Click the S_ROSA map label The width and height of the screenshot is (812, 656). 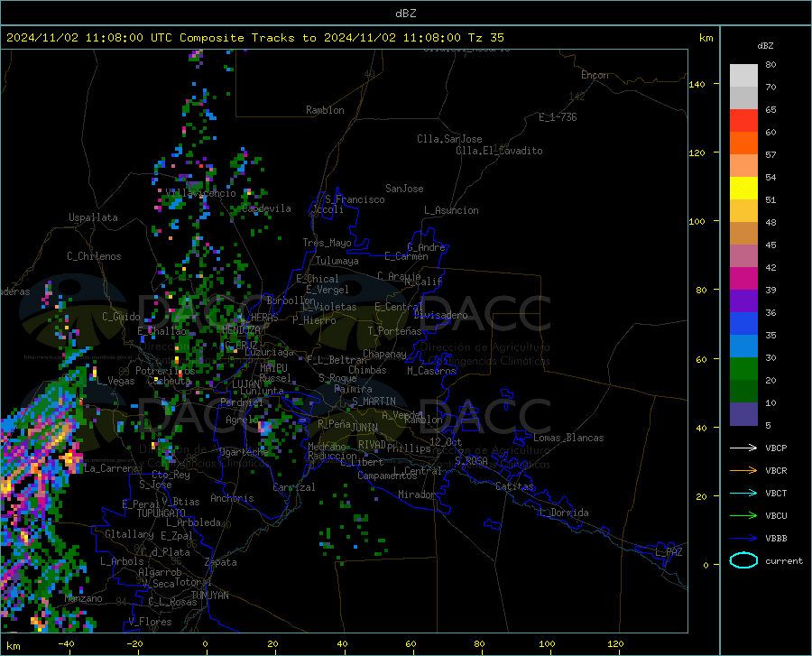(471, 460)
